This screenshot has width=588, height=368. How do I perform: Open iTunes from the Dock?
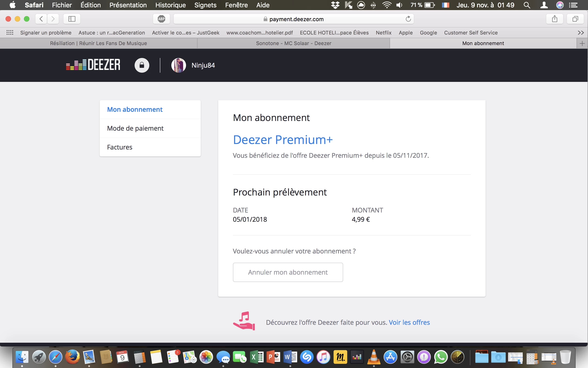(323, 357)
